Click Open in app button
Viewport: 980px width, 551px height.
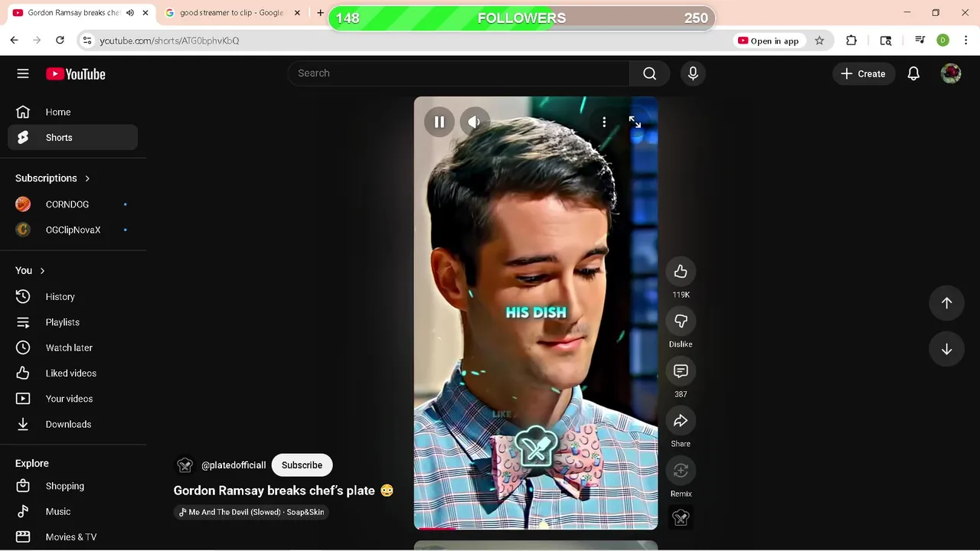768,41
